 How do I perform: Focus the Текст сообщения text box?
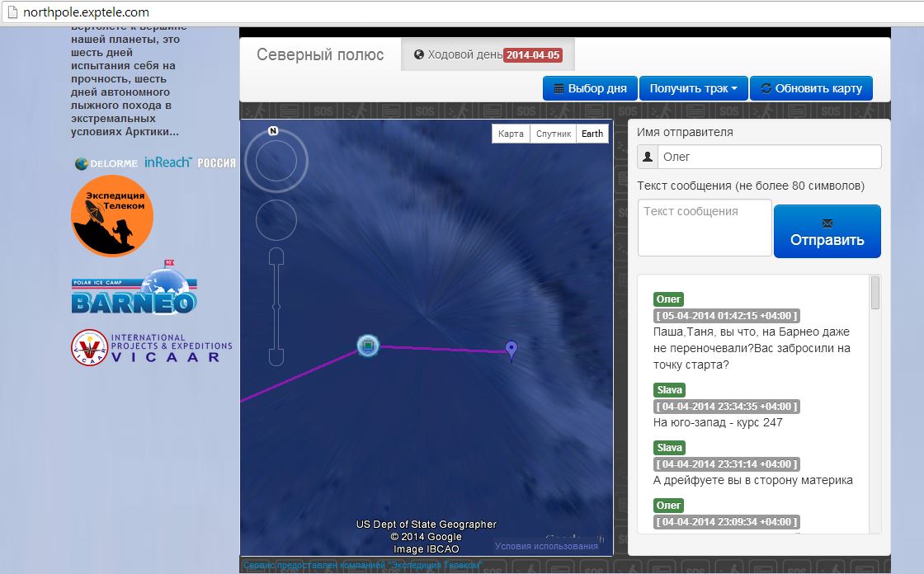(705, 228)
